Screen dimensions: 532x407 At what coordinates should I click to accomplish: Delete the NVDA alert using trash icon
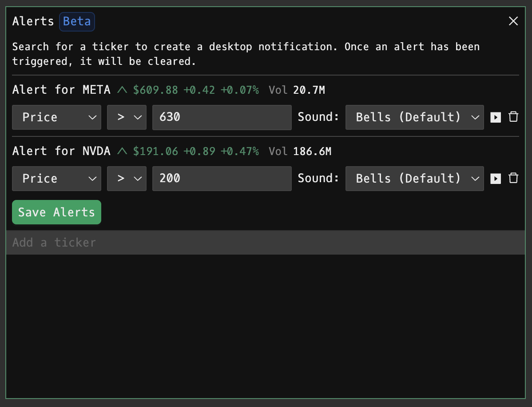pos(513,178)
